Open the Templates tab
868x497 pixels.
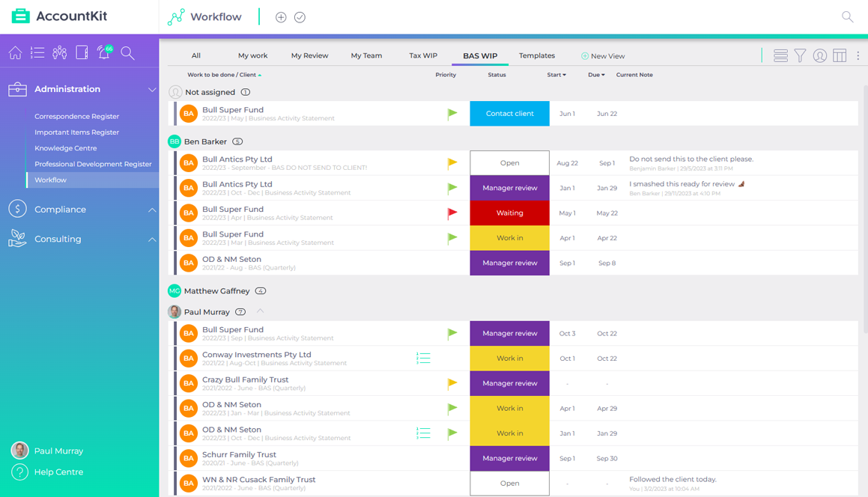click(536, 55)
